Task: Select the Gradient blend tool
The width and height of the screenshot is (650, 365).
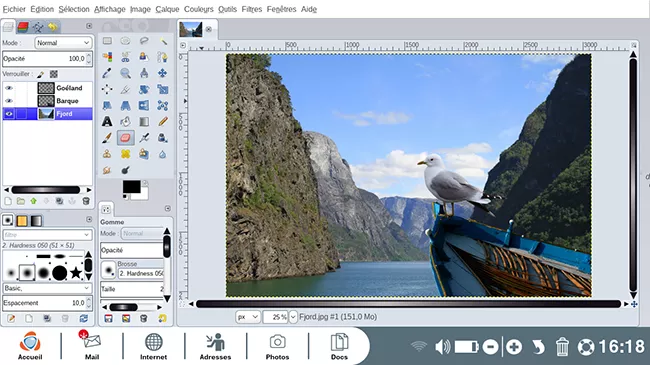Action: [x=144, y=122]
